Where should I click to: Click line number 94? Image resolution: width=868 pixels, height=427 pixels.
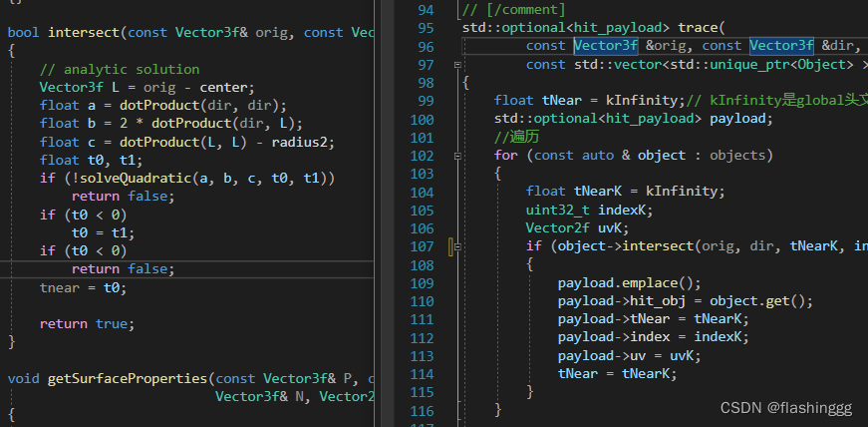pos(427,11)
